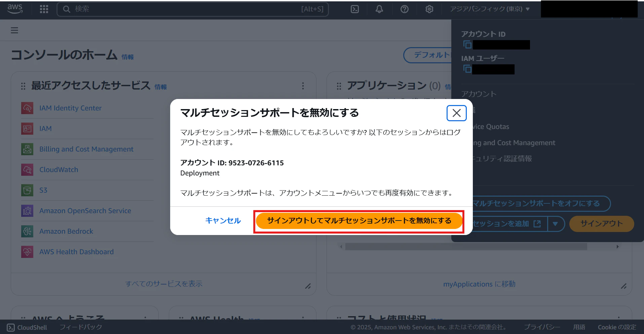
Task: Click the scrollbar right arrow in applications widget
Action: [617, 247]
